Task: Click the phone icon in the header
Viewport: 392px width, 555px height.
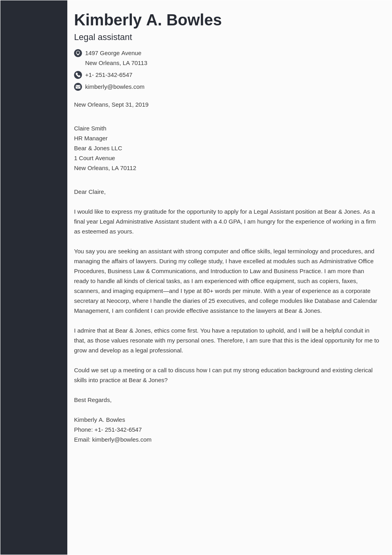Action: (78, 75)
